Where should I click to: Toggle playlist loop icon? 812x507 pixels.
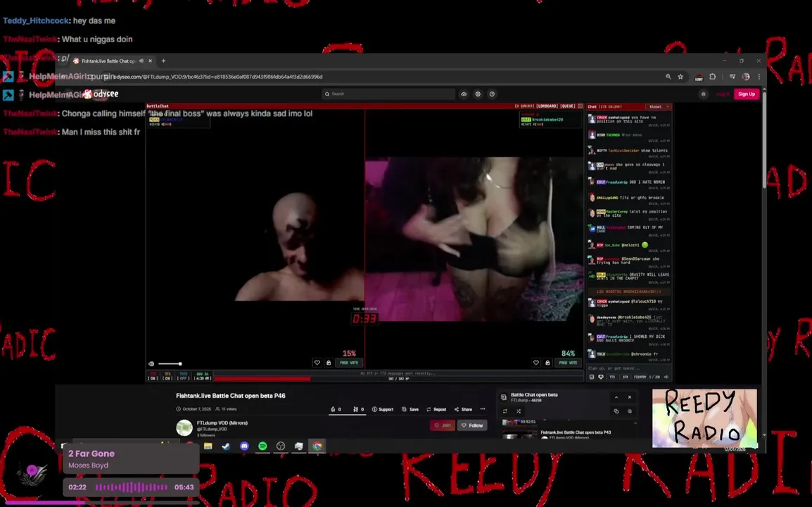point(505,412)
